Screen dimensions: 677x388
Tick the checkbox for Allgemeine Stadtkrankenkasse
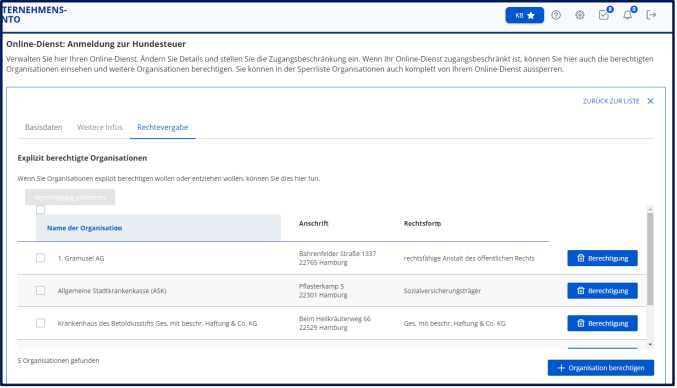41,291
